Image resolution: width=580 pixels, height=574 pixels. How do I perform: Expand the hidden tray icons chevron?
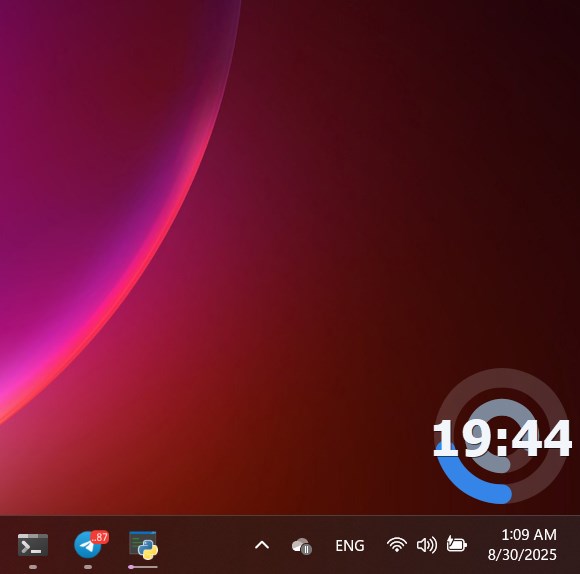click(262, 545)
